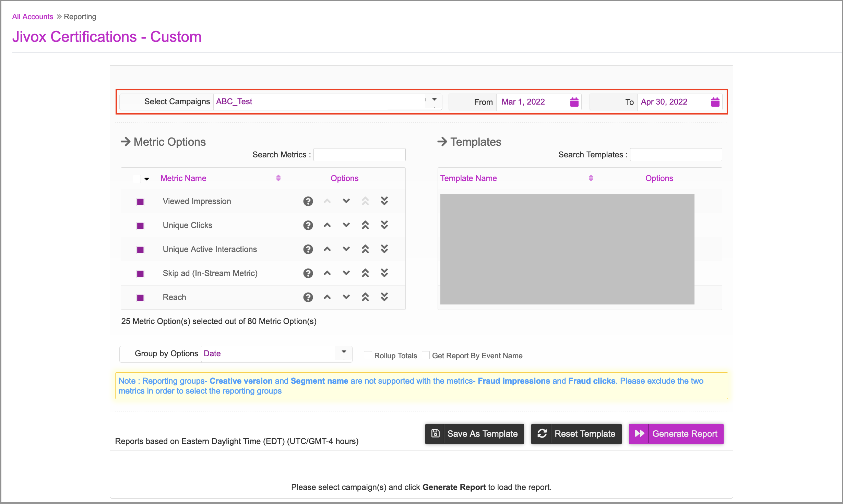The width and height of the screenshot is (843, 504).
Task: Move Reach metric down one position
Action: click(346, 297)
